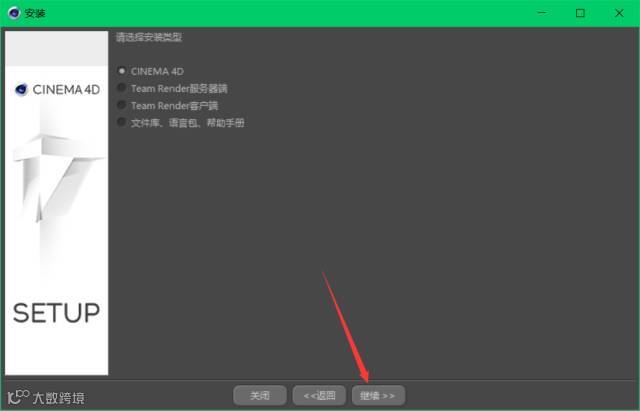Image resolution: width=640 pixels, height=411 pixels.
Task: Select the CINEMA 4D radio button
Action: click(122, 71)
